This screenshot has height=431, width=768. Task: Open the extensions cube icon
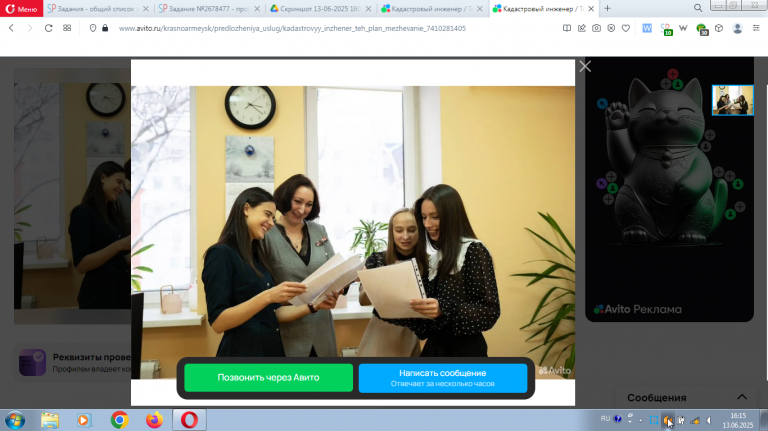[x=719, y=28]
